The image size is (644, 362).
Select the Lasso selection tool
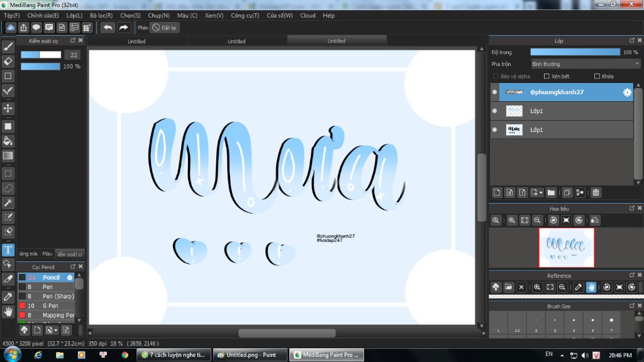pos(8,188)
